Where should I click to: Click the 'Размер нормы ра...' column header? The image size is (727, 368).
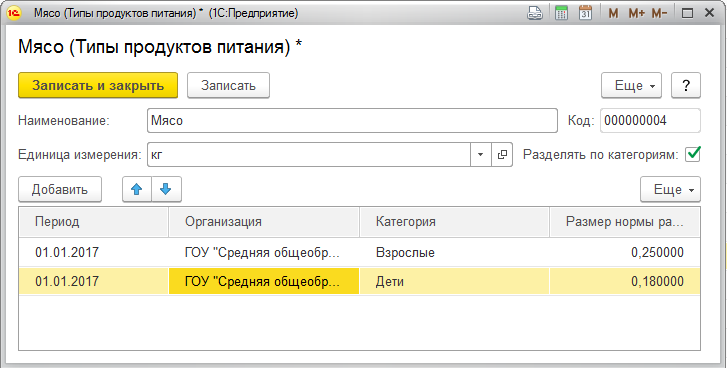tap(625, 222)
